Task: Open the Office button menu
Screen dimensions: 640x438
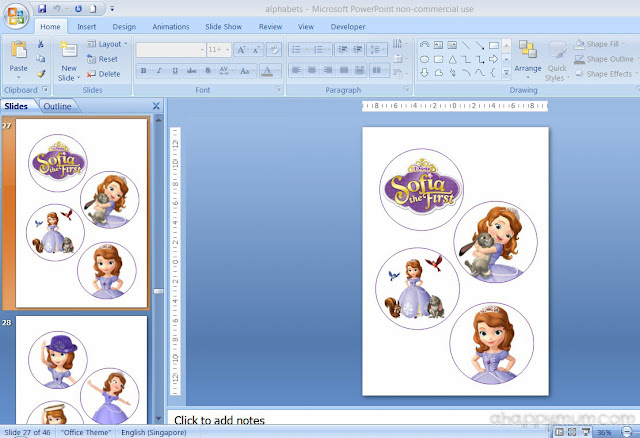Action: click(x=16, y=16)
